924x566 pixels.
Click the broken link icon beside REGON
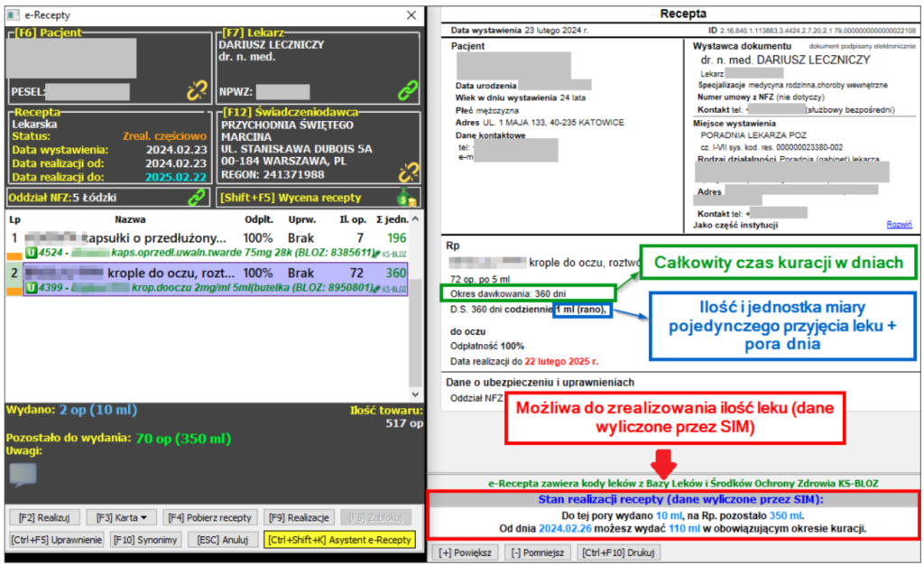pyautogui.click(x=409, y=172)
